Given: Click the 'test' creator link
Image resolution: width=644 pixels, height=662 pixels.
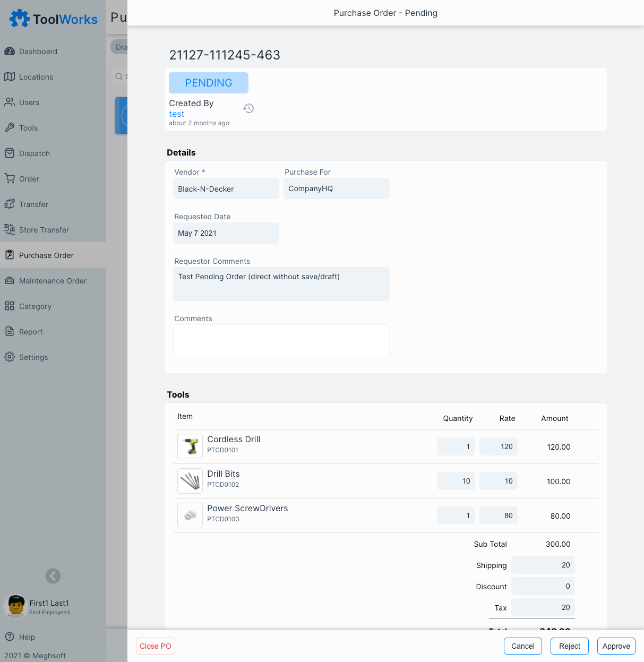Looking at the screenshot, I should [177, 114].
